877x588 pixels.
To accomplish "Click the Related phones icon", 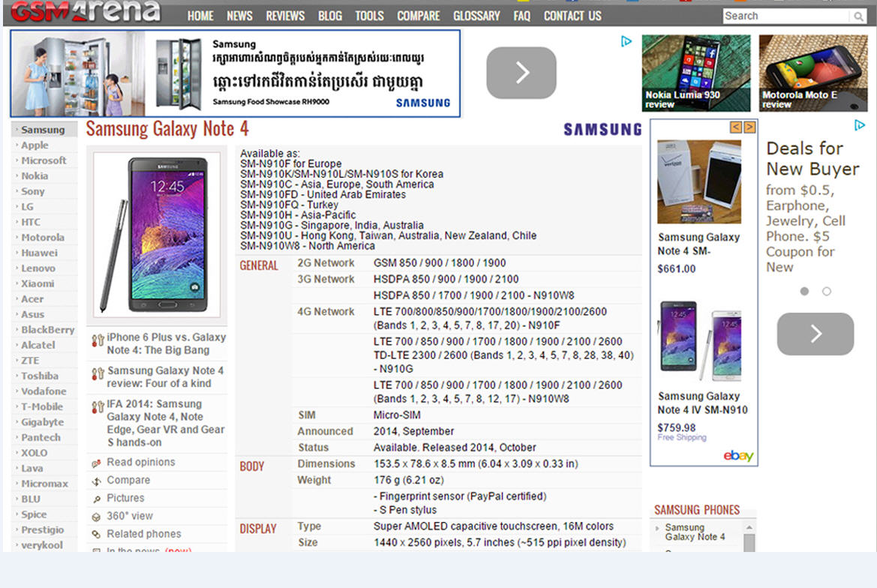I will click(x=96, y=534).
